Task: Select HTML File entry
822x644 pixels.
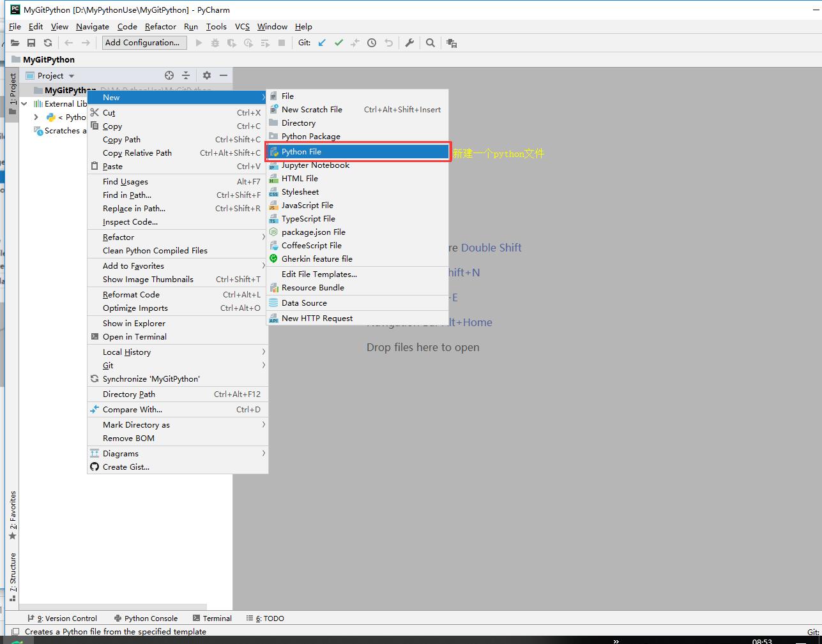Action: coord(358,179)
